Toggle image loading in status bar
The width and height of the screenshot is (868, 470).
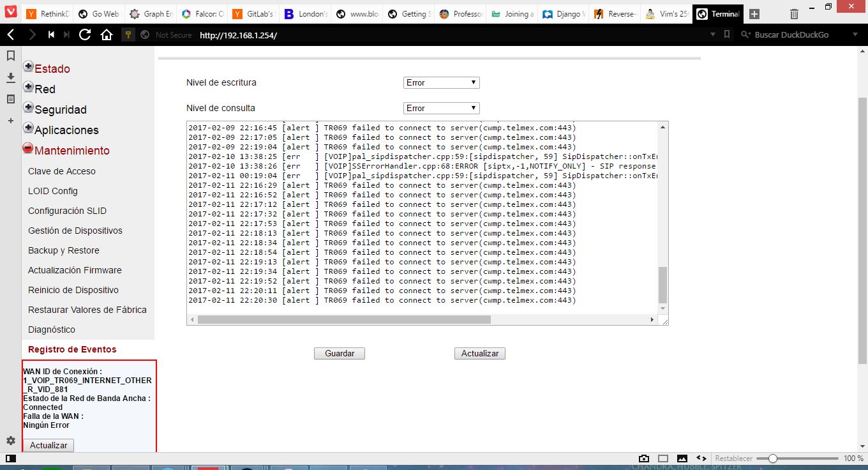tap(682, 459)
